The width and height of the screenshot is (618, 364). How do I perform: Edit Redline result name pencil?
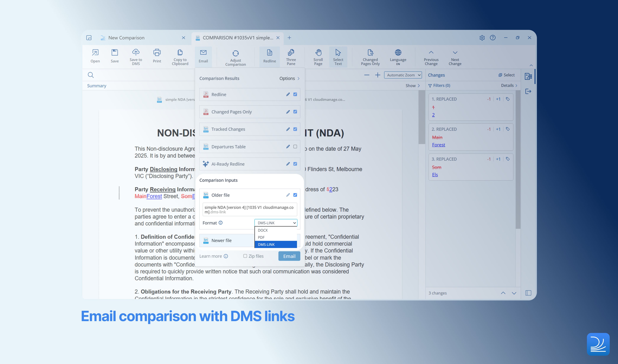[x=288, y=94]
